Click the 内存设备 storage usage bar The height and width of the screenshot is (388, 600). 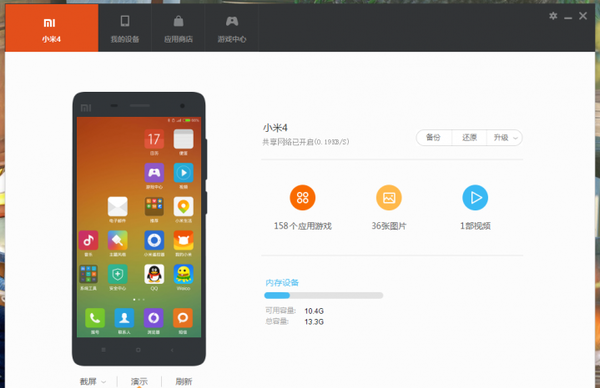(x=323, y=295)
